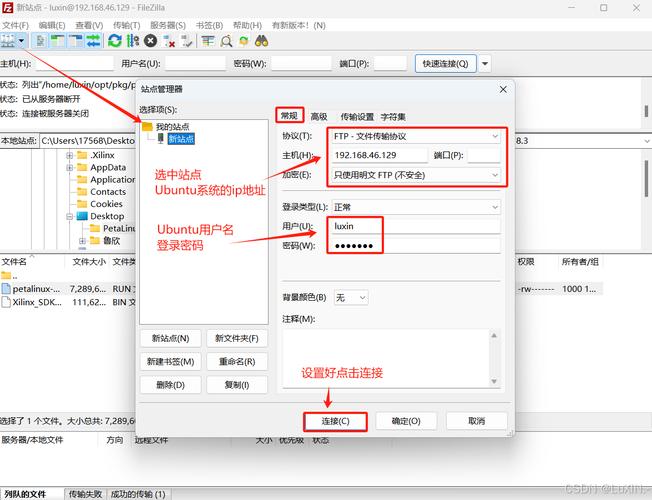
Task: Expand the AppData folder tree node
Action: [x=69, y=168]
